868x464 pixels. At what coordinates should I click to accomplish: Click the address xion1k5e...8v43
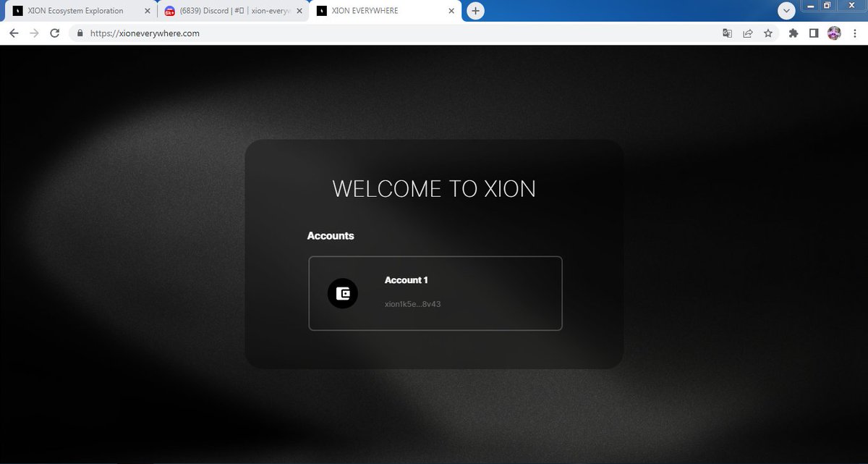413,304
